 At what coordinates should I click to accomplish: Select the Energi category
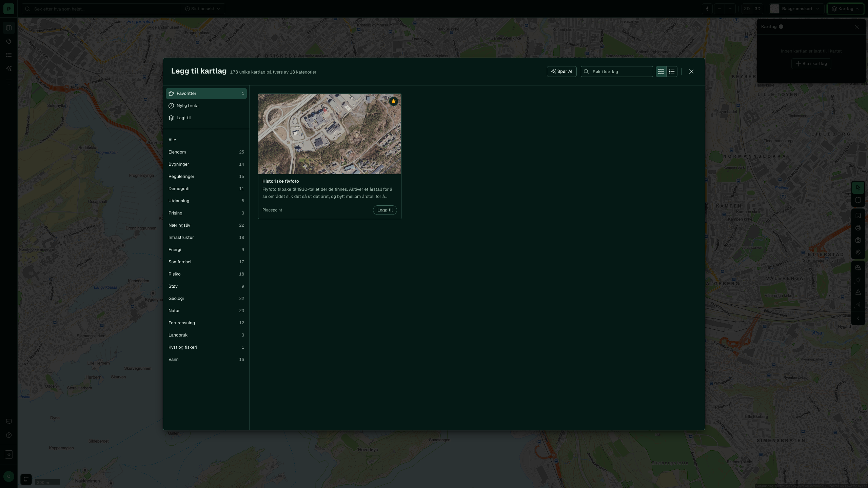(x=206, y=250)
